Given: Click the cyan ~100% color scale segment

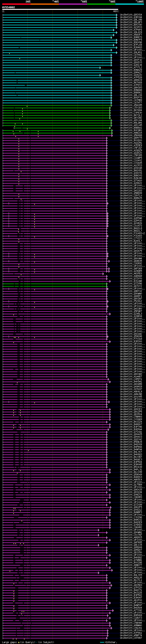Looking at the screenshot, I should [130, 4].
